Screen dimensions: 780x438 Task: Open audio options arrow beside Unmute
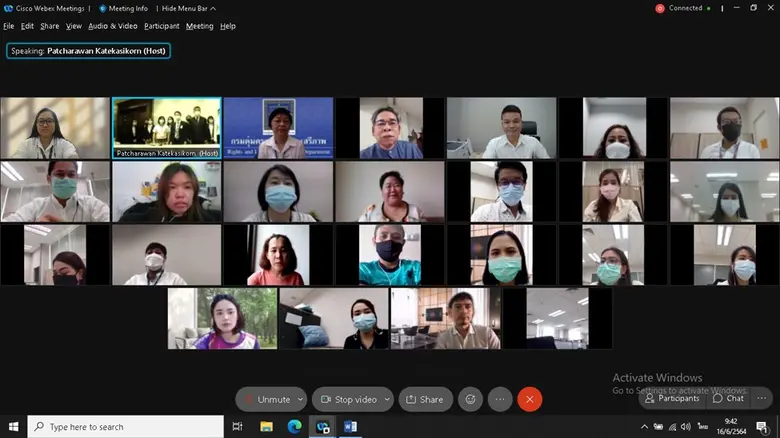click(300, 399)
